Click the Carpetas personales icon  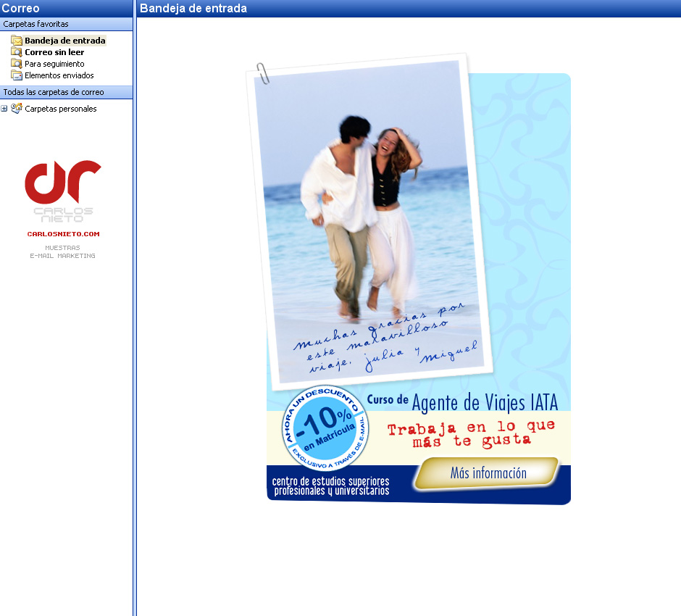click(x=17, y=109)
